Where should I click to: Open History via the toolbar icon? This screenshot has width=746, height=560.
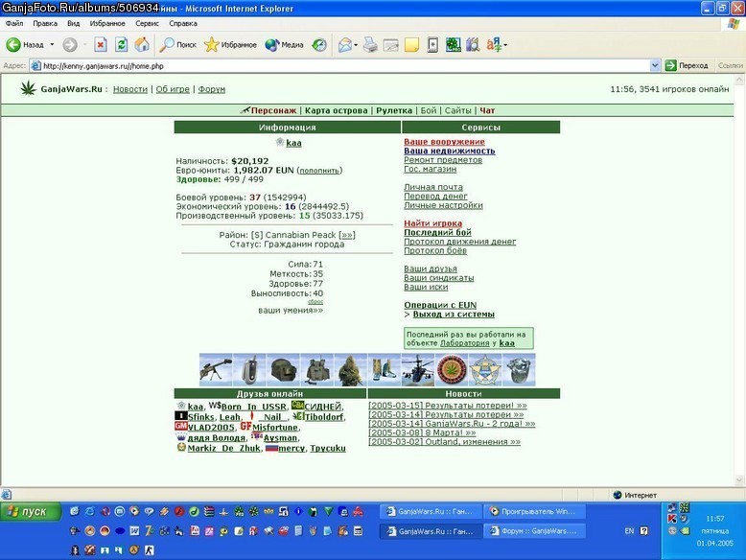click(x=319, y=45)
